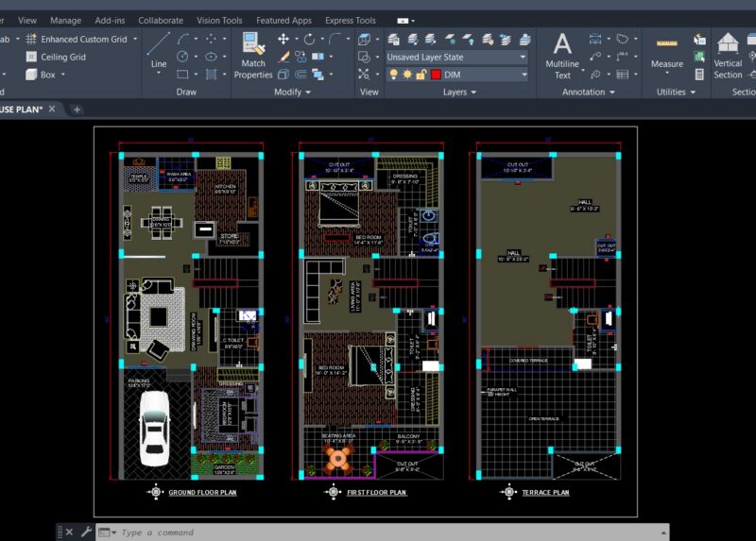Click the Erase tool
The height and width of the screenshot is (541, 756).
tap(283, 57)
